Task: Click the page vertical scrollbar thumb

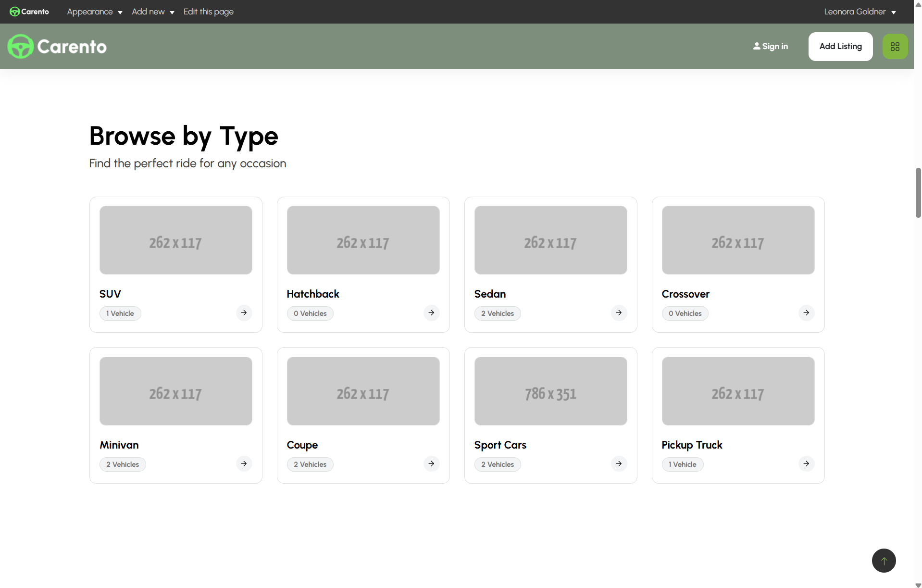Action: pyautogui.click(x=918, y=192)
